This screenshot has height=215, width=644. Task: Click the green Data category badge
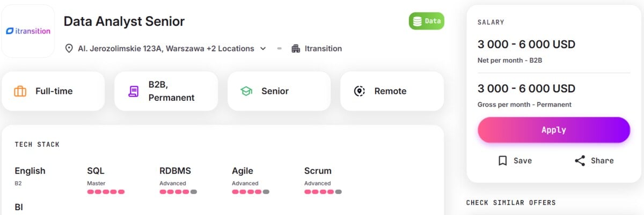427,21
